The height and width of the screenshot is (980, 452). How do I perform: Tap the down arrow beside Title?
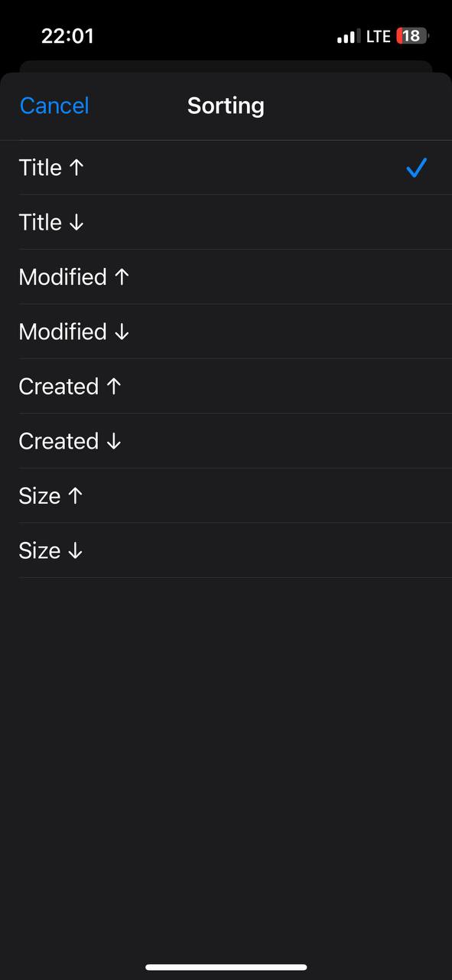76,223
